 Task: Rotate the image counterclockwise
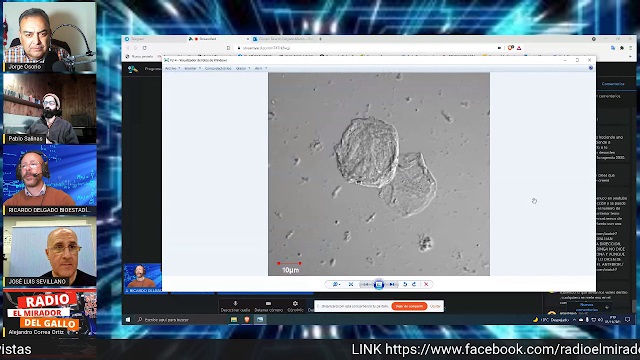click(405, 284)
